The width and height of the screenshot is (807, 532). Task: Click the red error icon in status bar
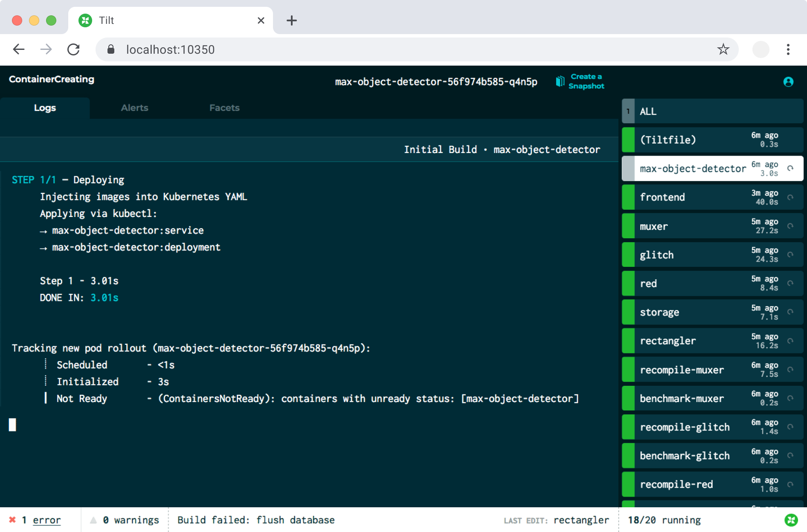coord(12,520)
